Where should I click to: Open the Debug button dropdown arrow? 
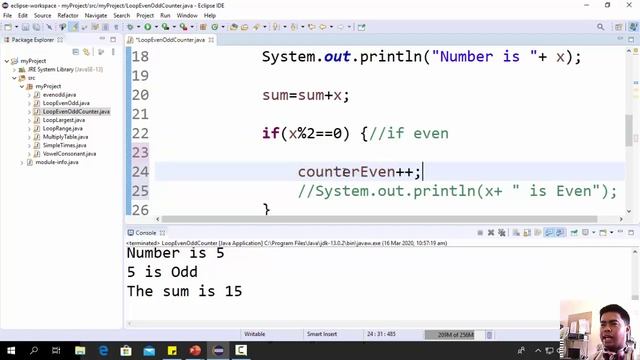[138, 27]
